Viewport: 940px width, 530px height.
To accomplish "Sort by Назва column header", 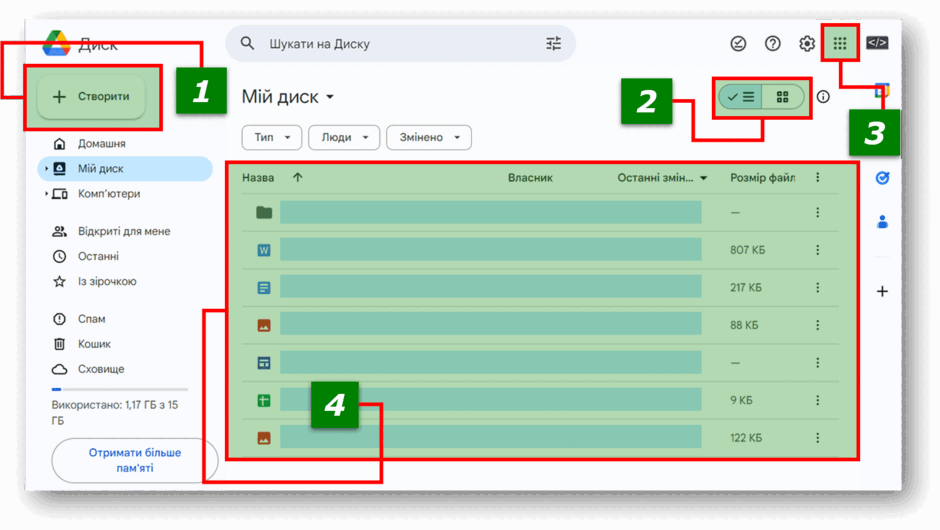I will coord(258,177).
